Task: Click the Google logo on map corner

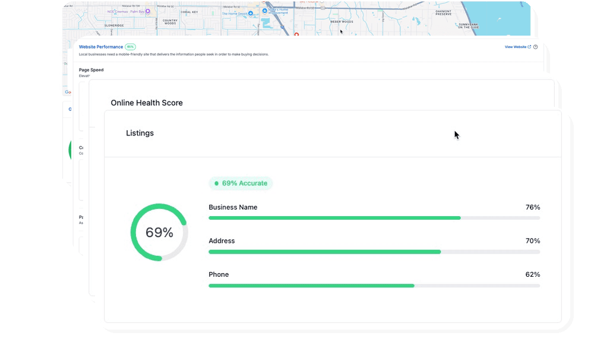Action: (68, 92)
